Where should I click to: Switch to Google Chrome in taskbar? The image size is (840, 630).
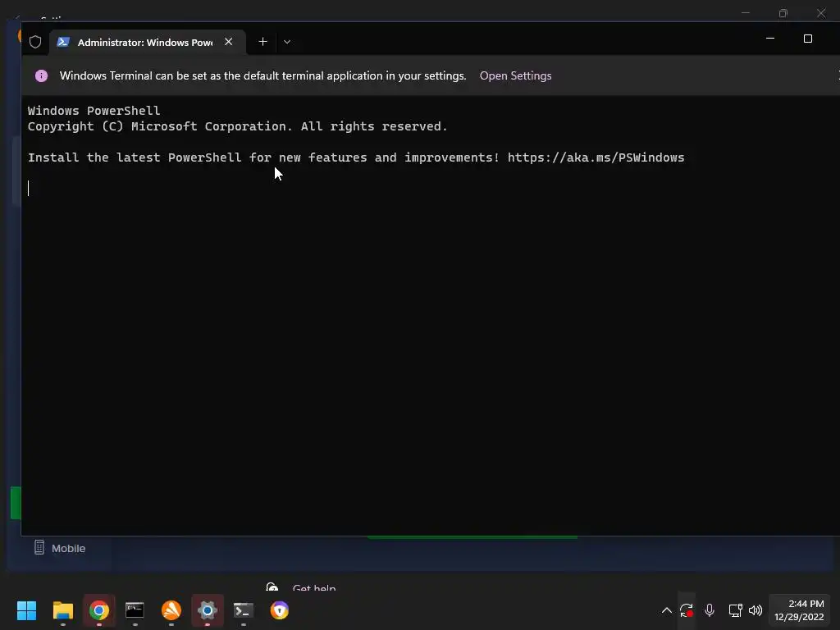click(99, 610)
